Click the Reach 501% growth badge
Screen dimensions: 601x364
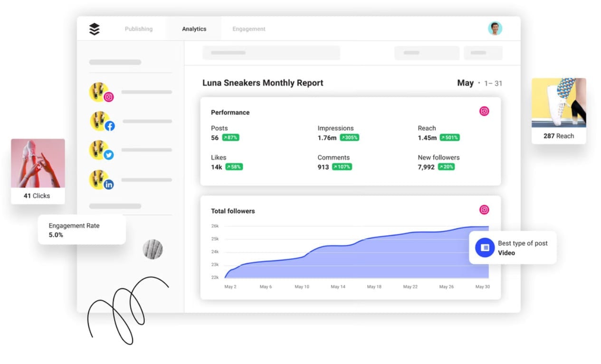click(x=449, y=138)
